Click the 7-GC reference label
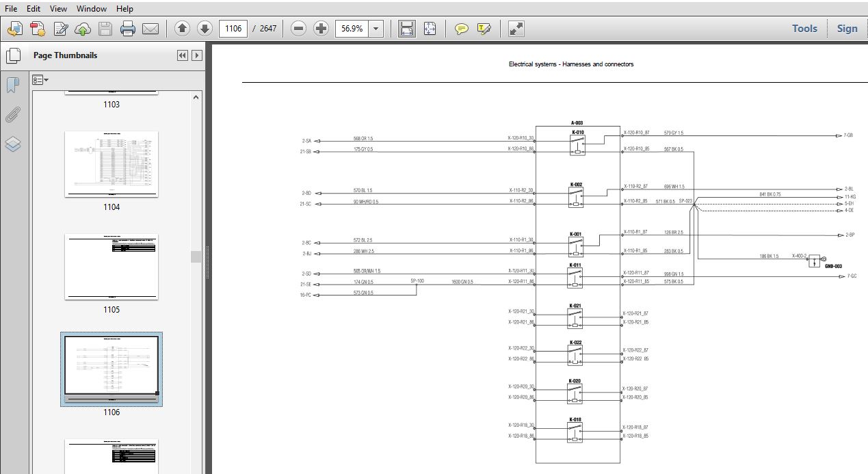The width and height of the screenshot is (868, 474). coord(852,276)
